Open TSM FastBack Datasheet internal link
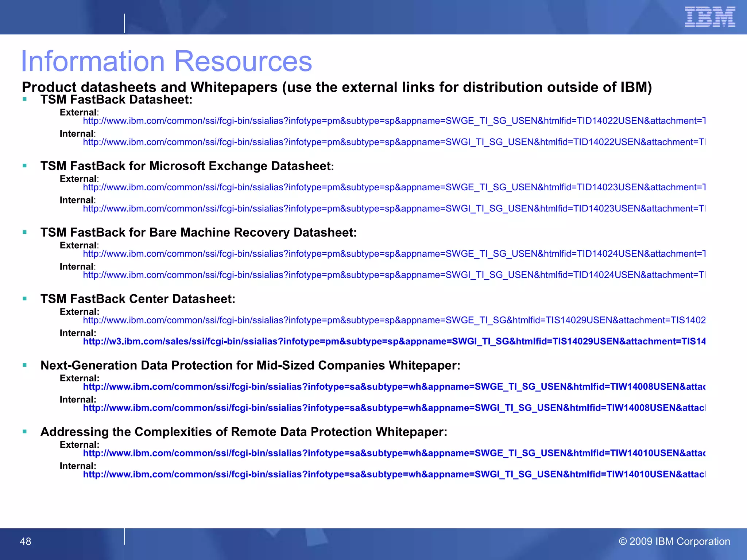This screenshot has width=747, height=560. [x=394, y=142]
